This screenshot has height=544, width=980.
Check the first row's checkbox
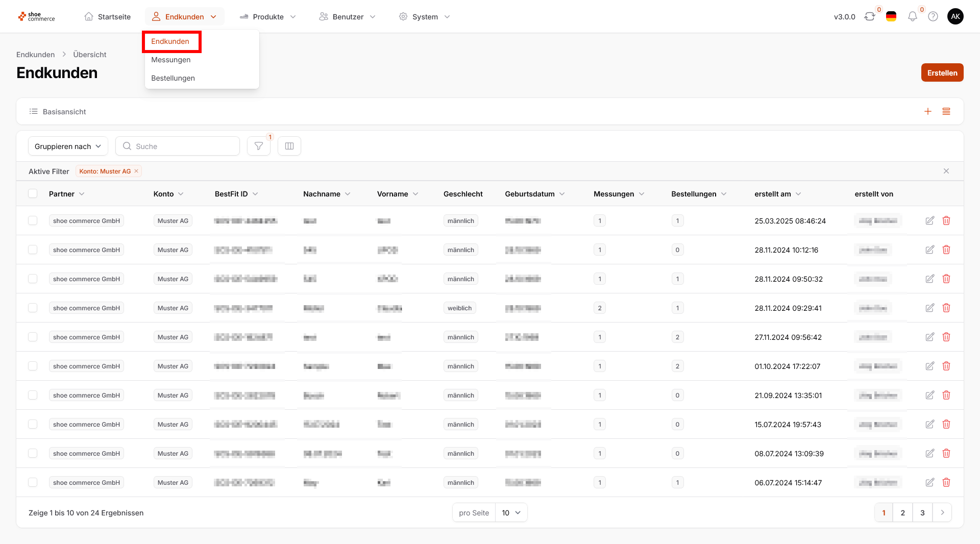[x=33, y=221]
